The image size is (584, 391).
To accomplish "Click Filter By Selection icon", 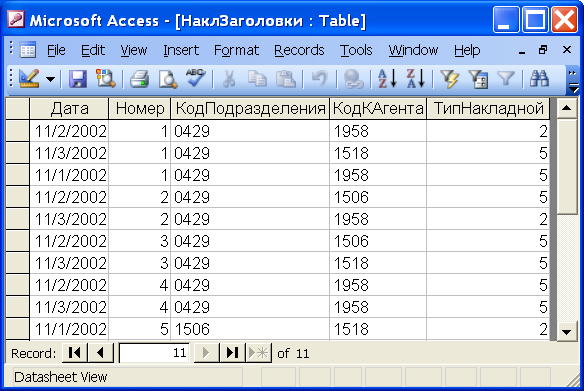I will 449,79.
